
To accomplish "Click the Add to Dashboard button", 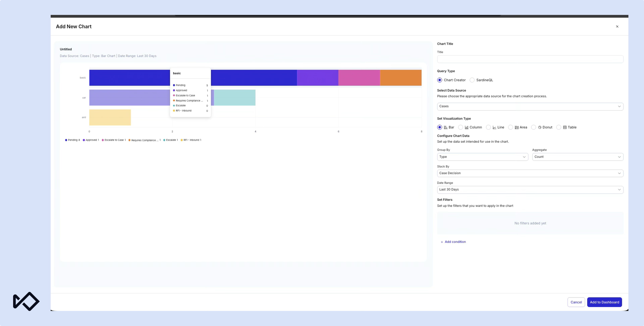I will click(604, 302).
